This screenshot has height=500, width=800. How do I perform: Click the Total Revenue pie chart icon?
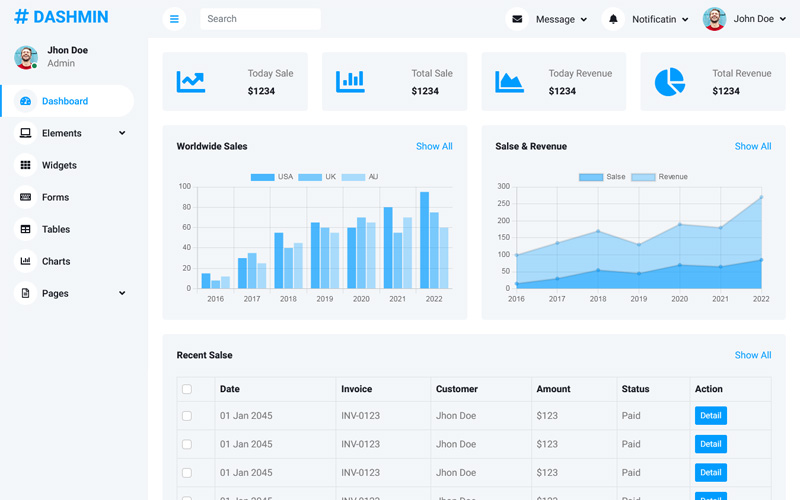pyautogui.click(x=669, y=82)
